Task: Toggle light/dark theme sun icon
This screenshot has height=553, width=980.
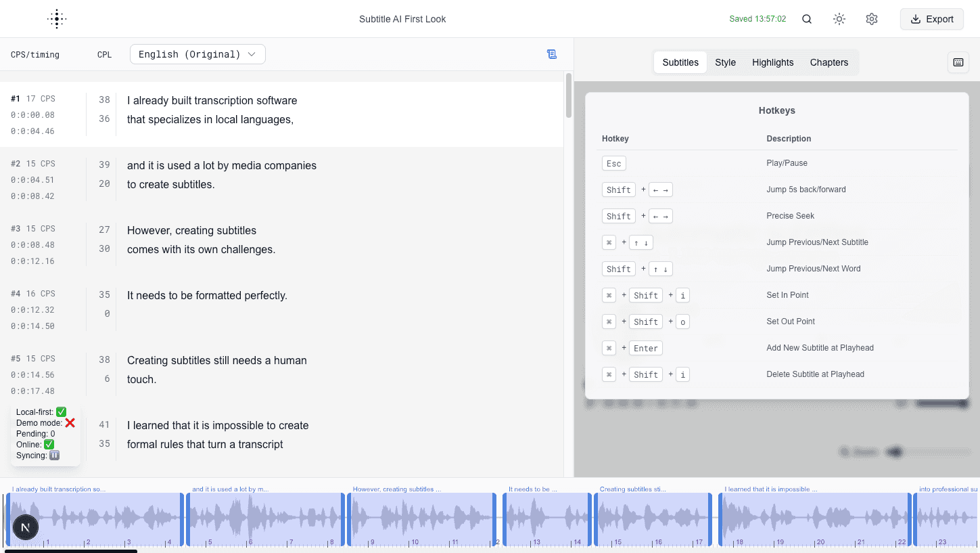Action: tap(839, 19)
